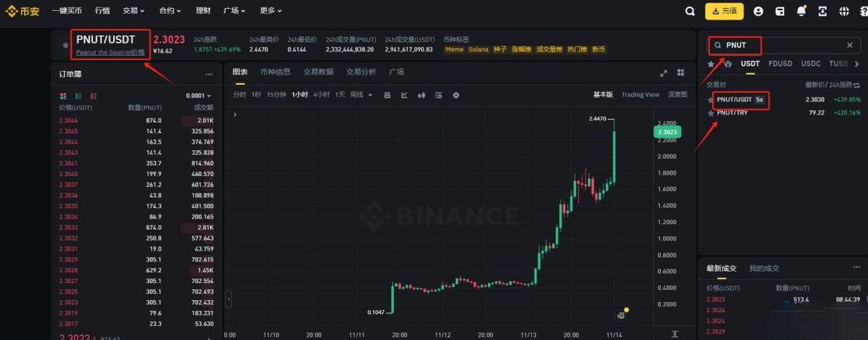Expand the 周线 interval dropdown
Viewport: 868px width, 340px height.
point(360,95)
